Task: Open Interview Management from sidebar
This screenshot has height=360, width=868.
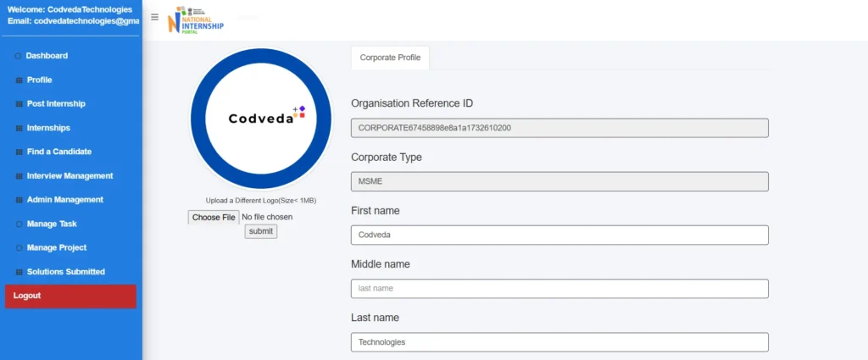Action: (69, 176)
